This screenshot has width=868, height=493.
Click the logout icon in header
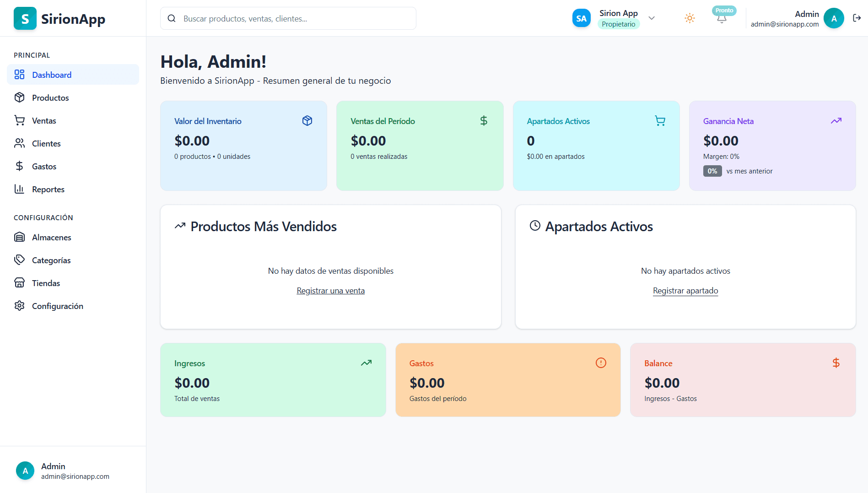(857, 18)
